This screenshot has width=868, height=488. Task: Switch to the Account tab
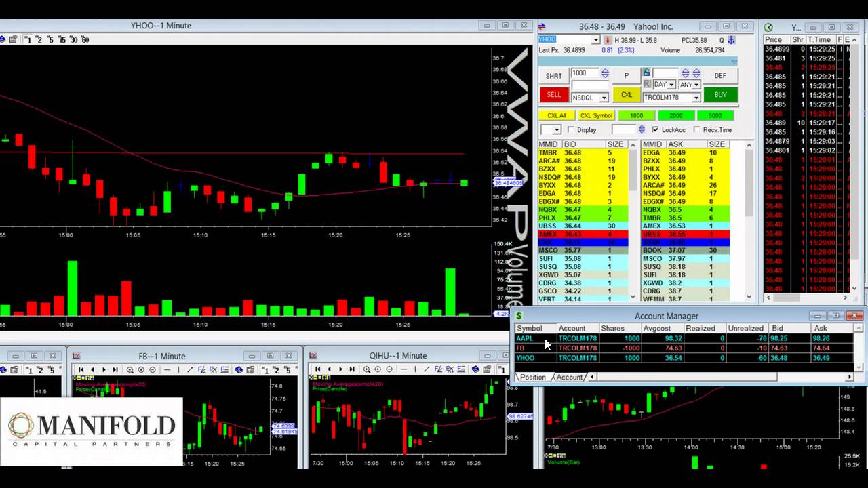click(x=569, y=377)
